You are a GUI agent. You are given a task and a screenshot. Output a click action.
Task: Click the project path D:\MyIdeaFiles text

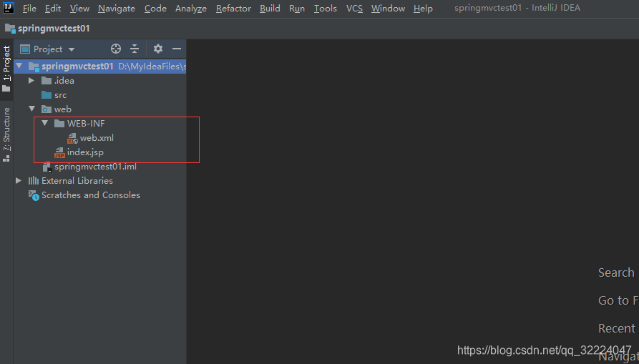point(152,67)
